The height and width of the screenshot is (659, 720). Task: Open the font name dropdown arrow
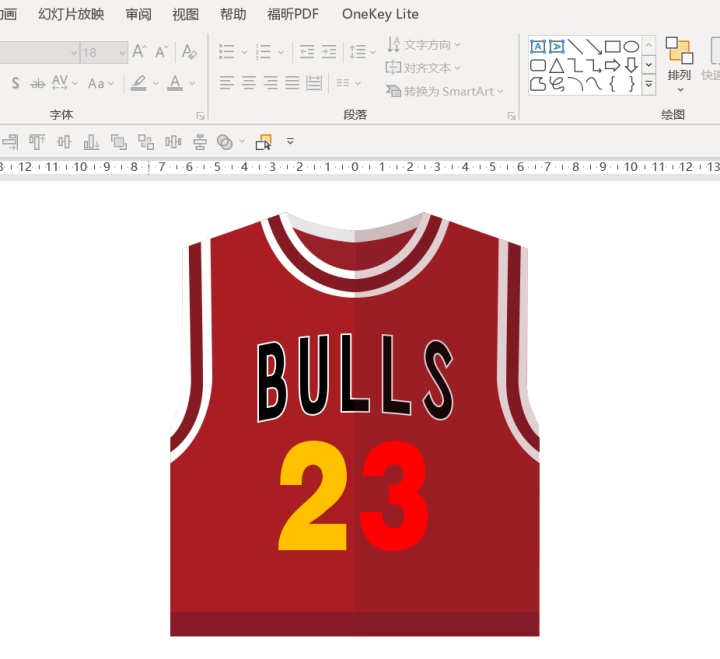tap(74, 53)
